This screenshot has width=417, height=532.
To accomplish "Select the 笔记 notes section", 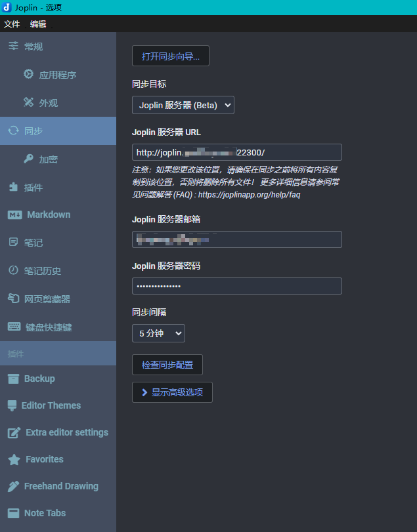I will [x=58, y=243].
